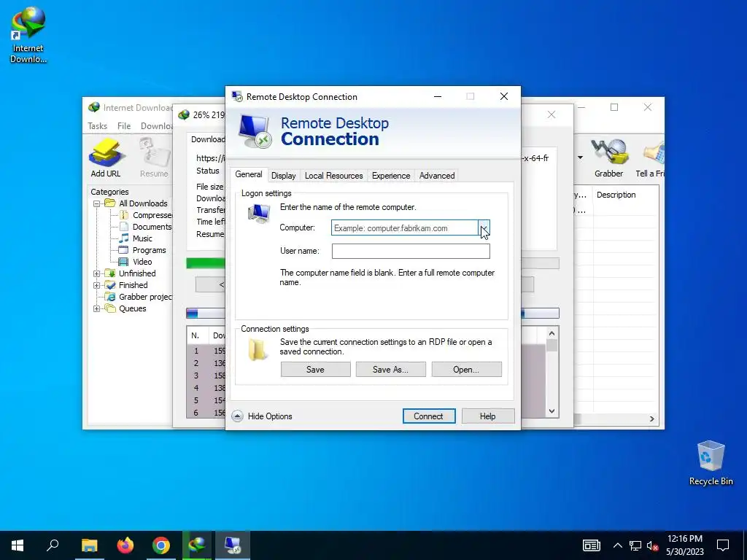
Task: Select the Video category in IDM
Action: pos(142,262)
